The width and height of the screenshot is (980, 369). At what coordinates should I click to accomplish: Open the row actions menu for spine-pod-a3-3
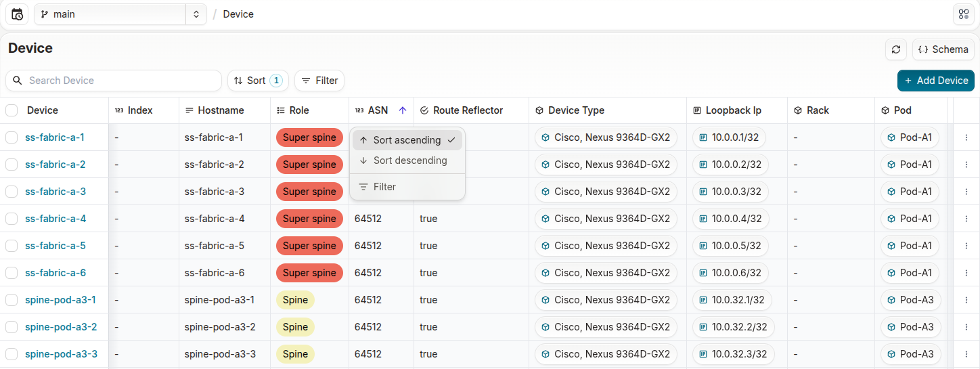(966, 354)
